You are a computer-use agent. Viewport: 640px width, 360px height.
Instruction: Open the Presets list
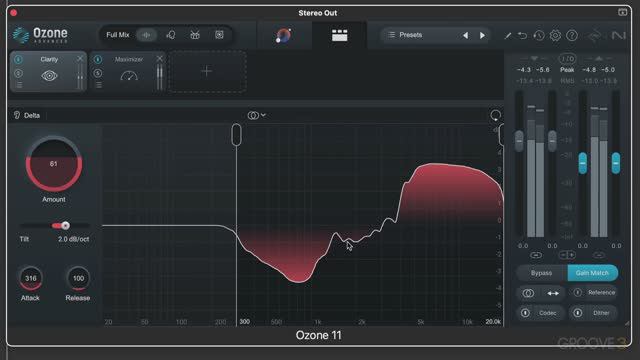(x=410, y=35)
